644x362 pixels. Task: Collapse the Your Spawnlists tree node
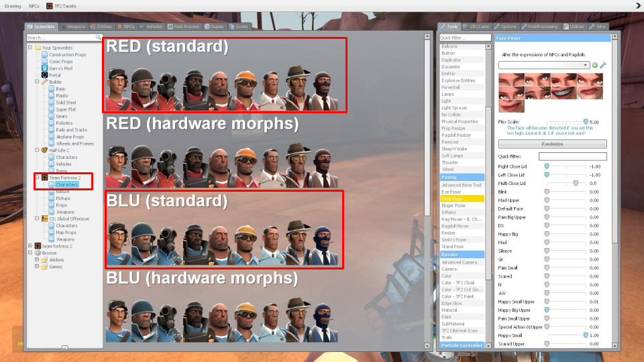[x=30, y=48]
